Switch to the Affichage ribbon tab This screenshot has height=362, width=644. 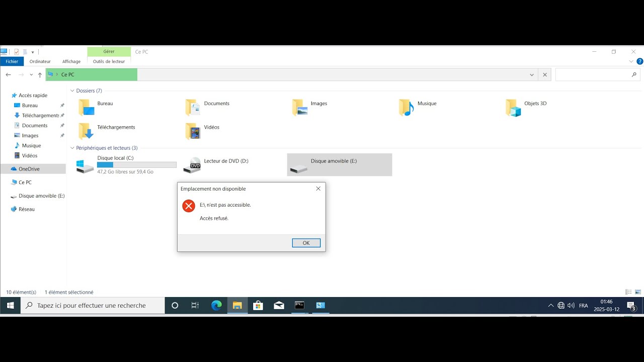click(71, 61)
